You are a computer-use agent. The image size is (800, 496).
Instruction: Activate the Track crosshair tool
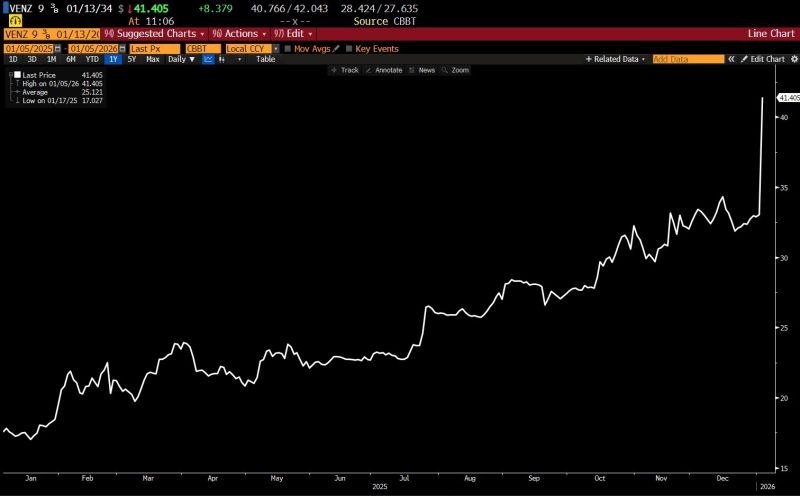click(x=345, y=70)
